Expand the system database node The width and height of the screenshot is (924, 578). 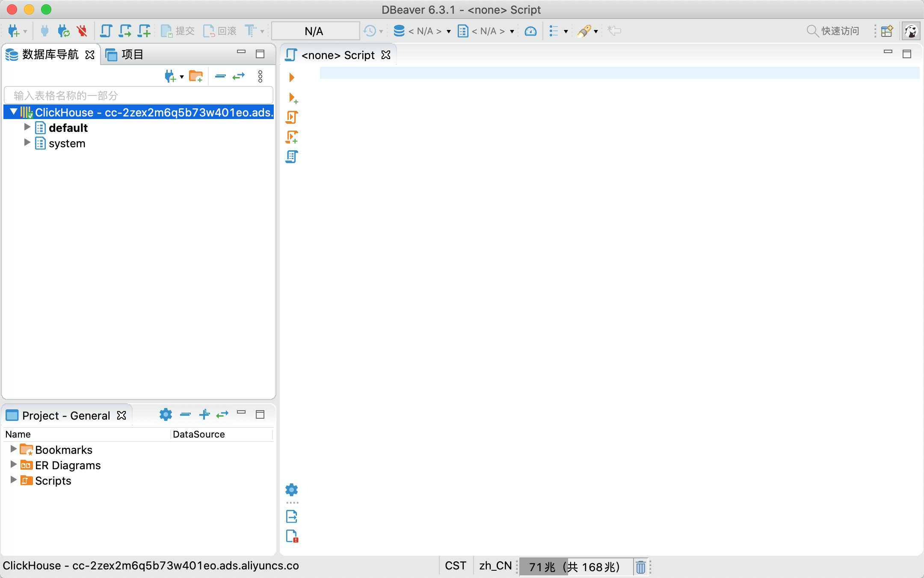[27, 142]
